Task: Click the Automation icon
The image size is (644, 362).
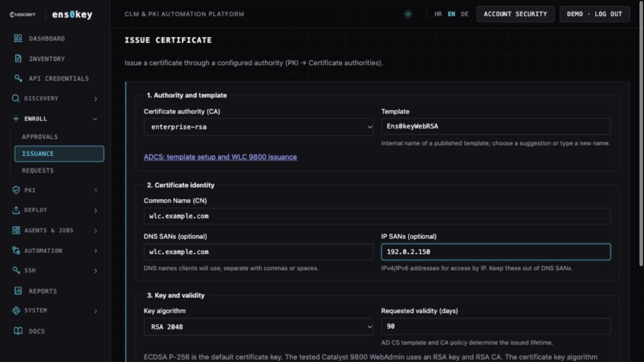Action: tap(16, 250)
